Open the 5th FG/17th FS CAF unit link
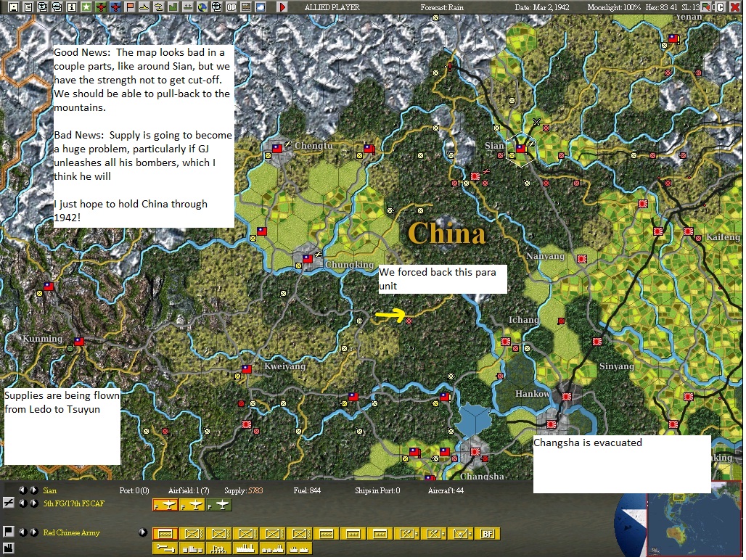Image resolution: width=746 pixels, height=560 pixels. click(74, 504)
